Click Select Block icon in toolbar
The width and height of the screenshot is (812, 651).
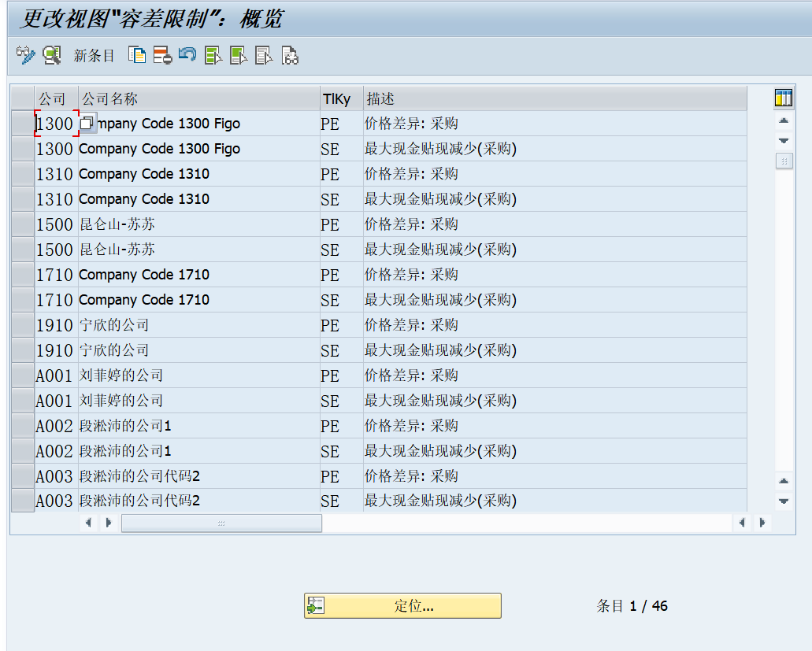coord(239,55)
